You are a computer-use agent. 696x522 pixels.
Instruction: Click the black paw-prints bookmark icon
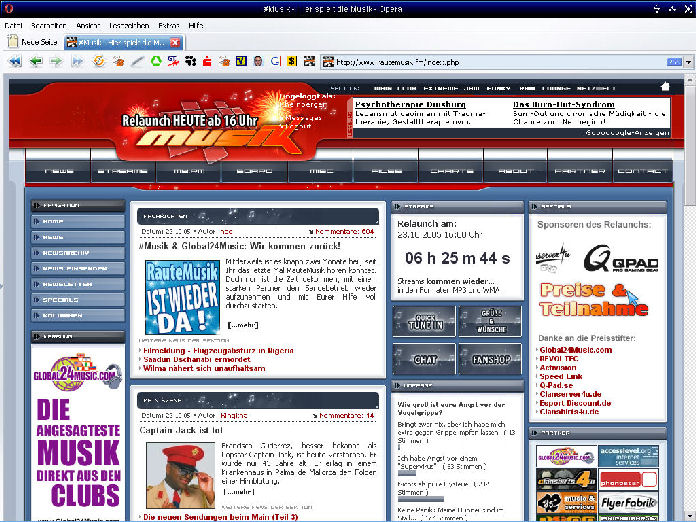[190, 61]
